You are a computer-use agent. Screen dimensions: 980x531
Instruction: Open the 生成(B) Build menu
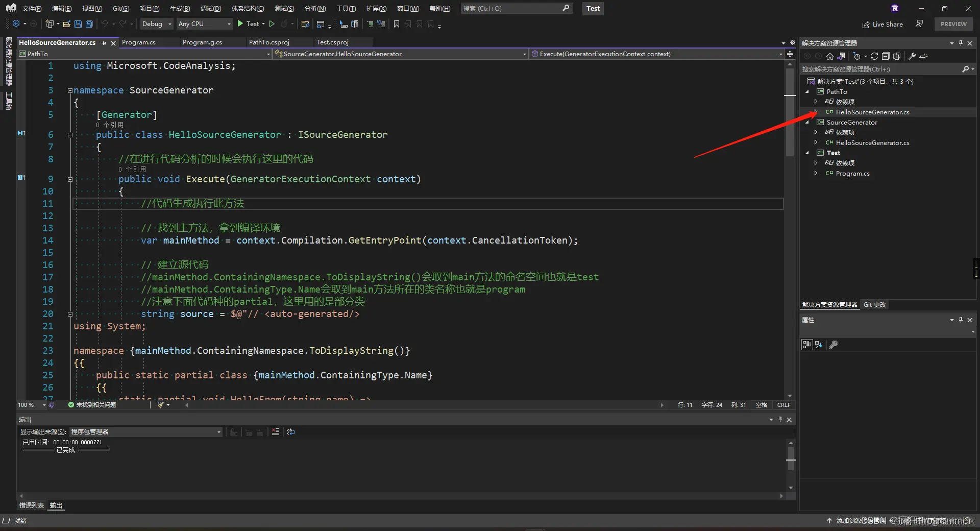(x=180, y=9)
